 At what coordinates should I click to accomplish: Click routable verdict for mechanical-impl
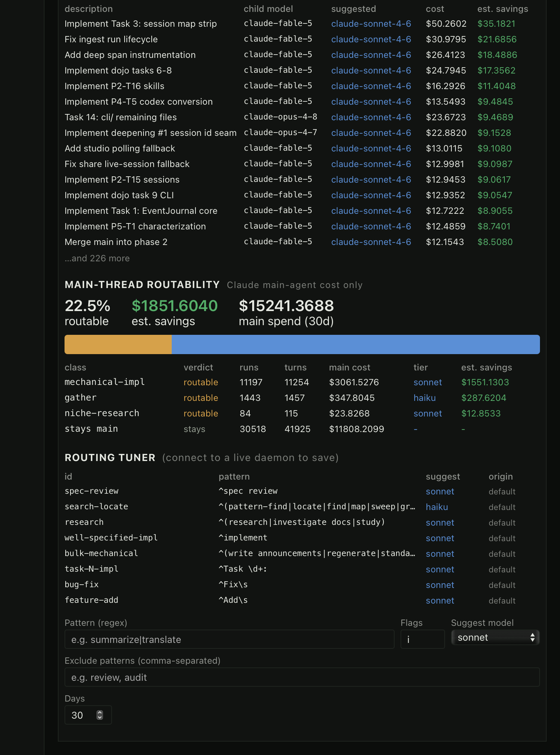[x=201, y=382]
